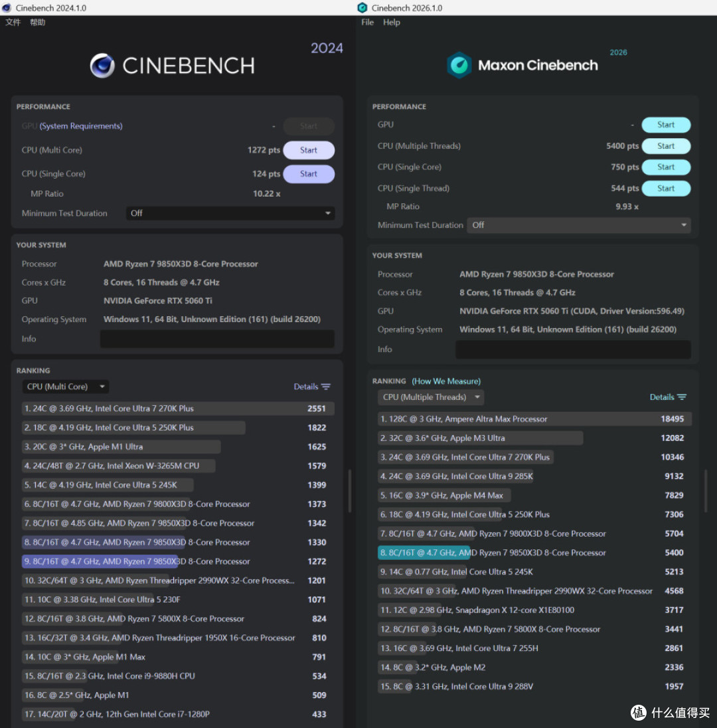717x728 pixels.
Task: Start the CPU (Single Thread) test in Cinebench 2026
Action: pyautogui.click(x=666, y=188)
